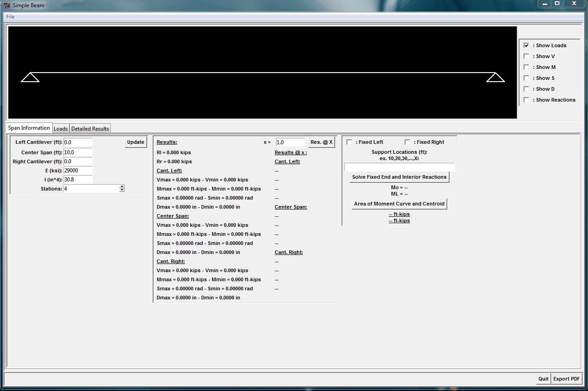
Task: Switch to the Loads tab
Action: [61, 129]
